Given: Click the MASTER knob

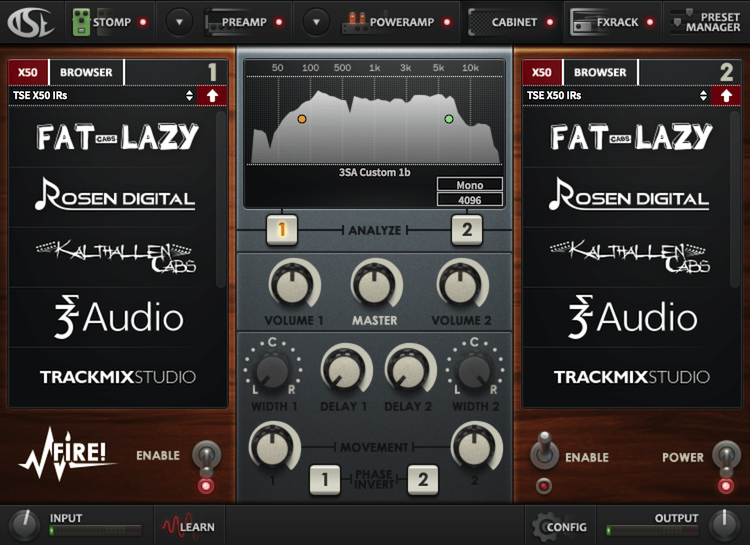Looking at the screenshot, I should [375, 285].
